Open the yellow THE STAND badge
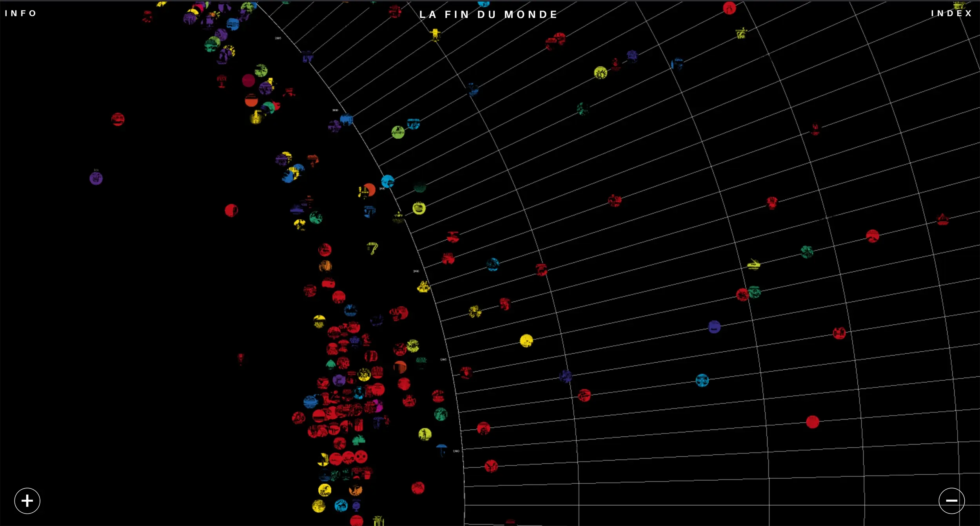The image size is (980, 526). (x=325, y=490)
